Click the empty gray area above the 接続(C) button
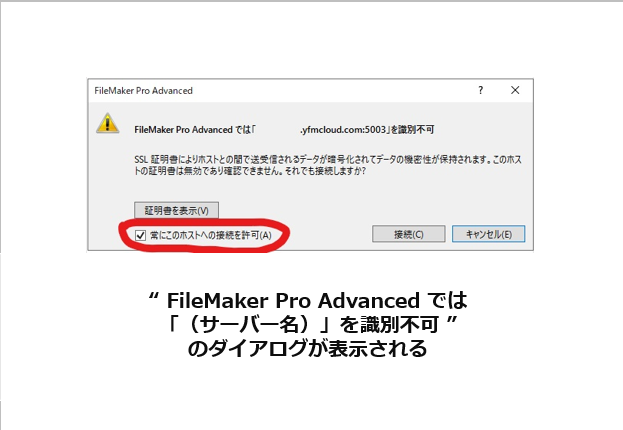 click(x=408, y=201)
